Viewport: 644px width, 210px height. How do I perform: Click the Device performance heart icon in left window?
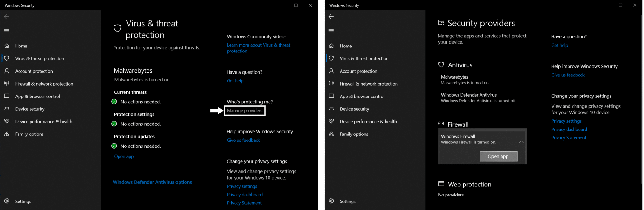[x=7, y=121]
